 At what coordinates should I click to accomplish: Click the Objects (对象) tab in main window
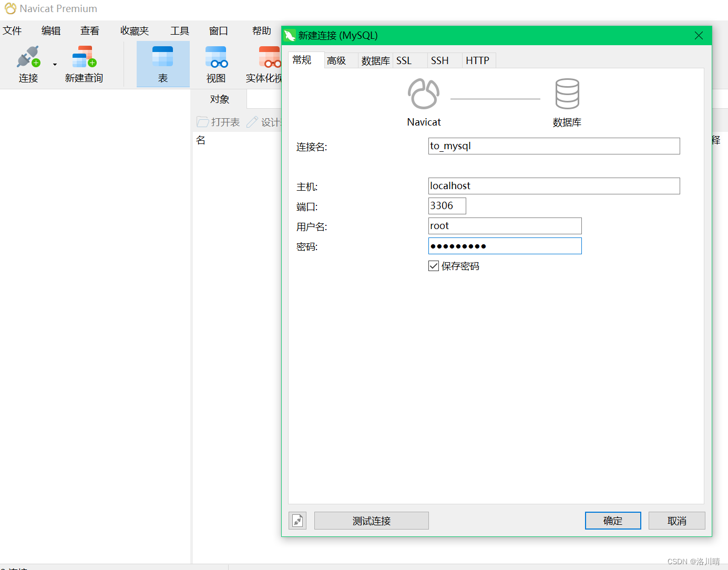(x=220, y=99)
